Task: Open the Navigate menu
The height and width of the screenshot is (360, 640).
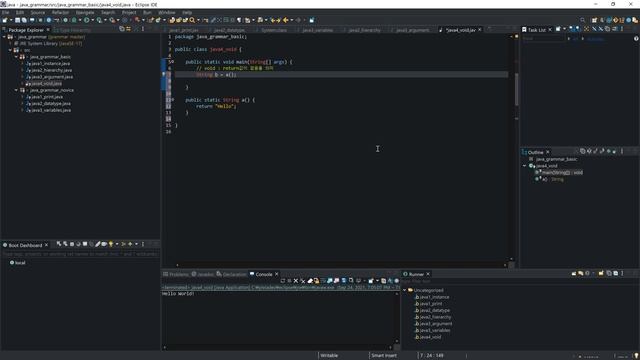Action: tap(85, 13)
